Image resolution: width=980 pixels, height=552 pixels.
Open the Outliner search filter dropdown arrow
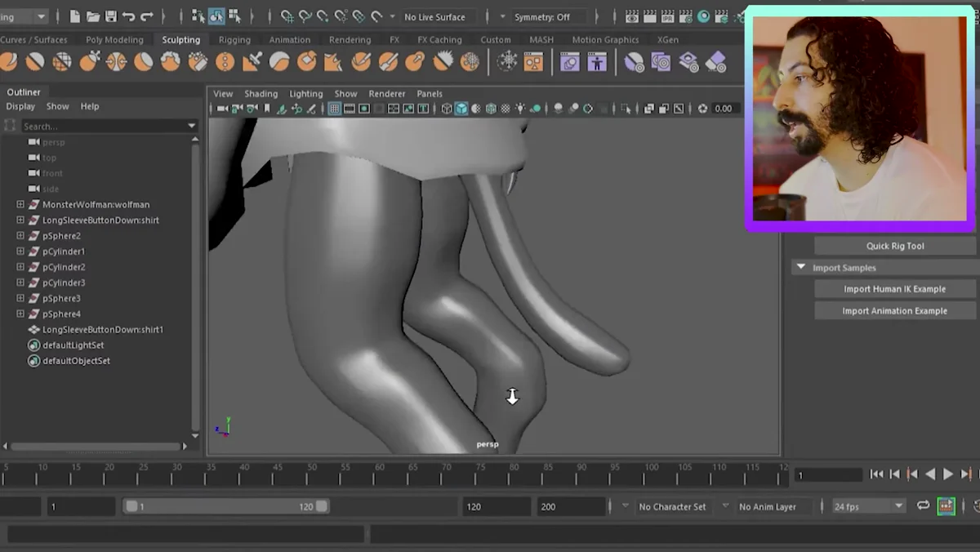coord(192,126)
